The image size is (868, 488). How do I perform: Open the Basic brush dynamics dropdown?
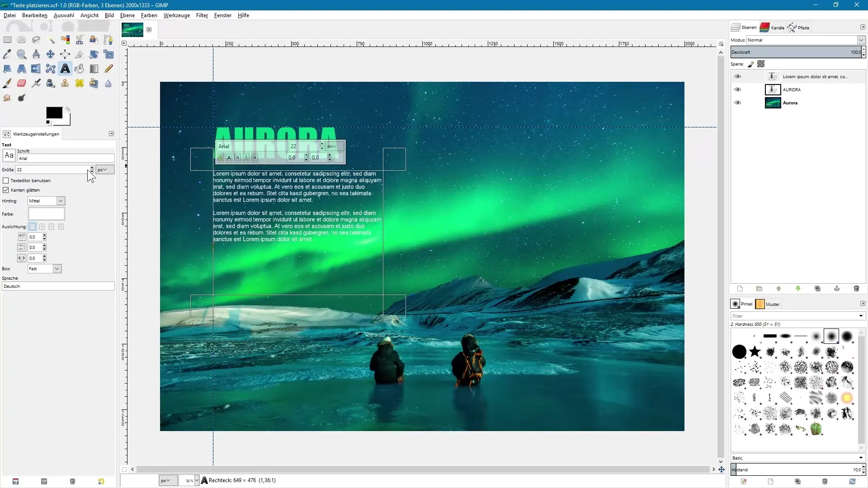[x=798, y=458]
